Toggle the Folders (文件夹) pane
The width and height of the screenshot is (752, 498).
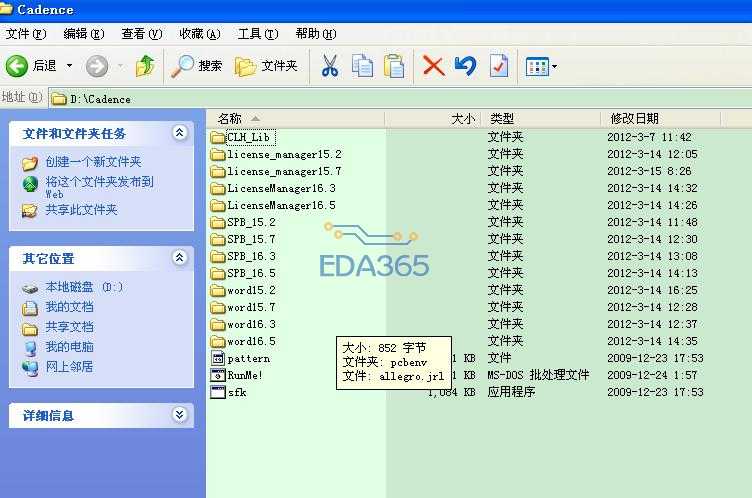[x=266, y=66]
